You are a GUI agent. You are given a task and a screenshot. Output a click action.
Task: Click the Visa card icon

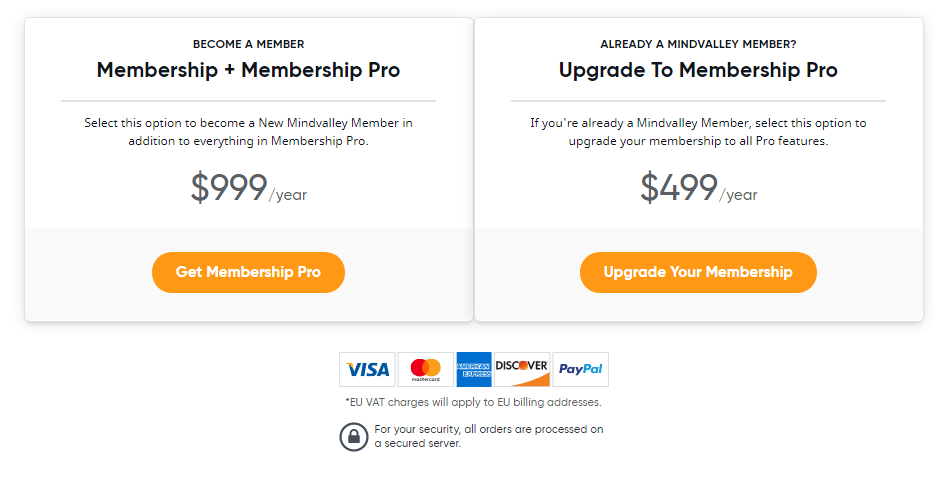tap(367, 369)
